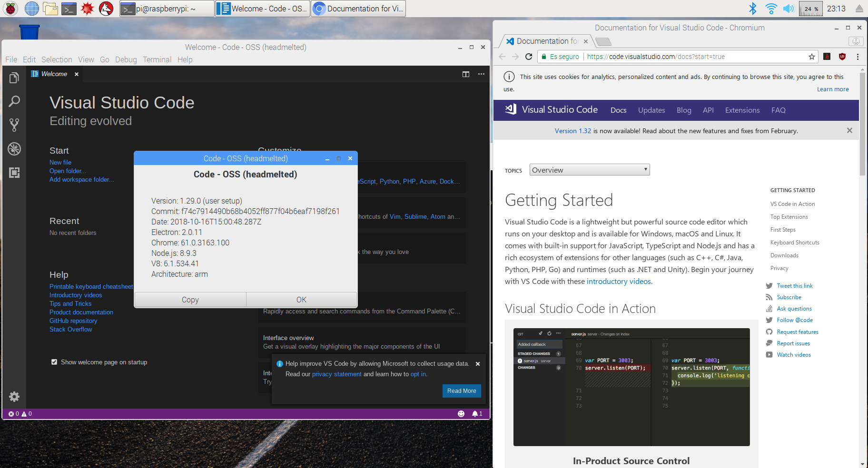Open the GitHub repository help link
The image size is (868, 468).
[73, 321]
